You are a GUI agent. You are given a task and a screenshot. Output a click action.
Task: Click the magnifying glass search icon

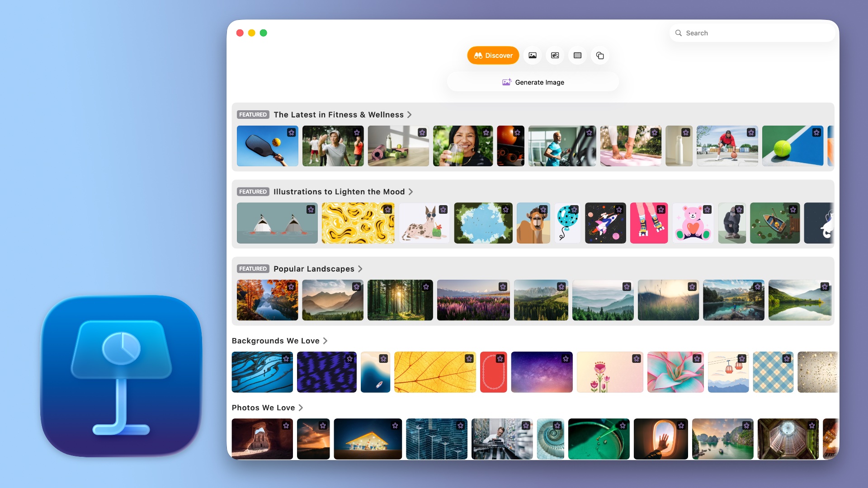pos(678,33)
